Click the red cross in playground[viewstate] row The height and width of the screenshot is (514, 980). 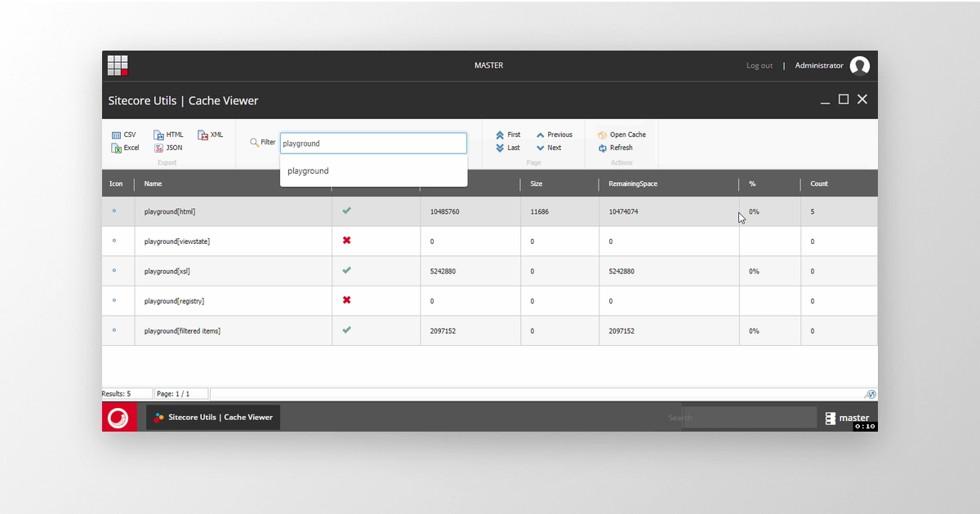(346, 241)
